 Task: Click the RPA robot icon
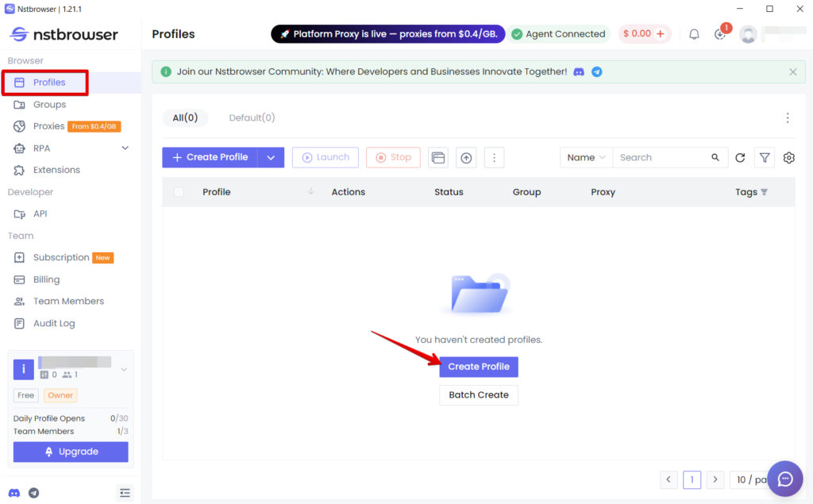[19, 148]
